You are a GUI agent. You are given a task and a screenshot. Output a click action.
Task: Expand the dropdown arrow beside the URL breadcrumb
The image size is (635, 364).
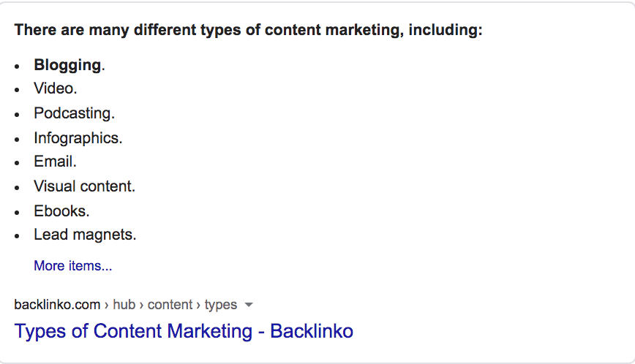coord(249,305)
